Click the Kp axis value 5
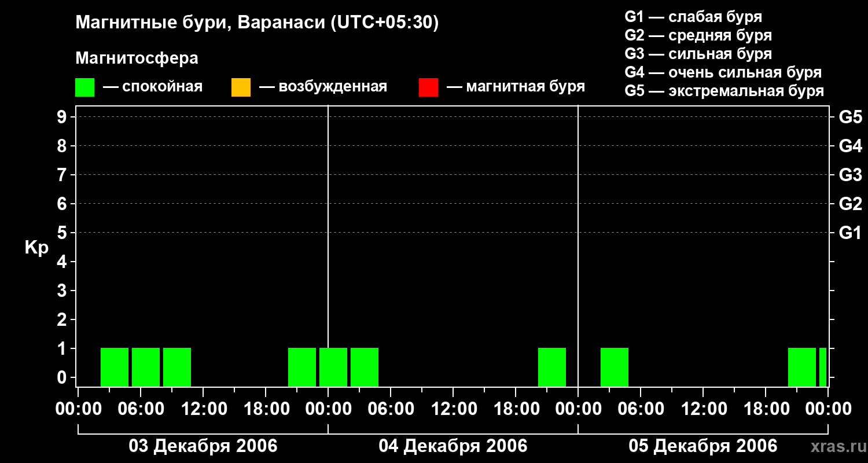The image size is (868, 463). (x=63, y=233)
